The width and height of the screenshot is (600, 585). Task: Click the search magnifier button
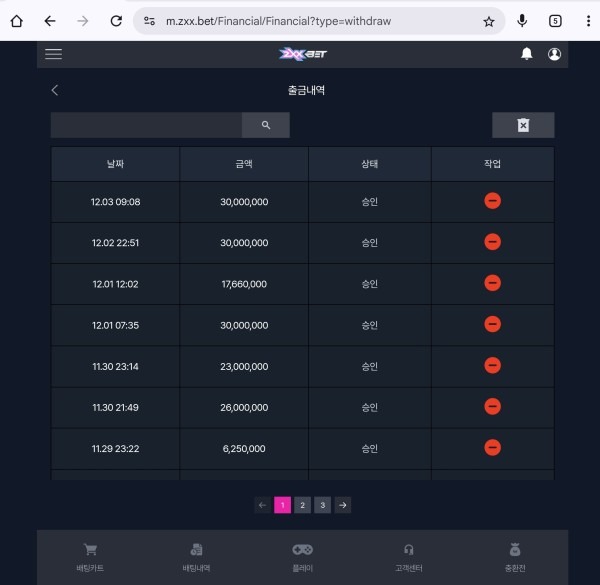click(266, 125)
